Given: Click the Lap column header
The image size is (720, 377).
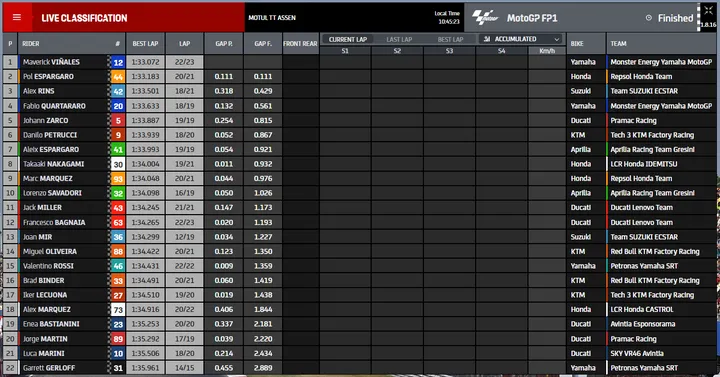Looking at the screenshot, I should point(185,44).
